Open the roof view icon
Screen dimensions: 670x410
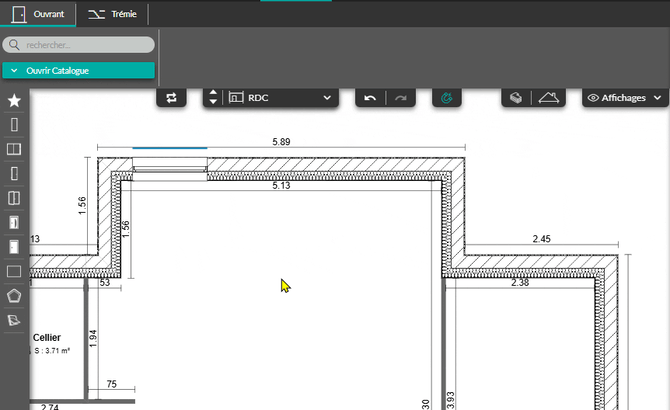[549, 98]
